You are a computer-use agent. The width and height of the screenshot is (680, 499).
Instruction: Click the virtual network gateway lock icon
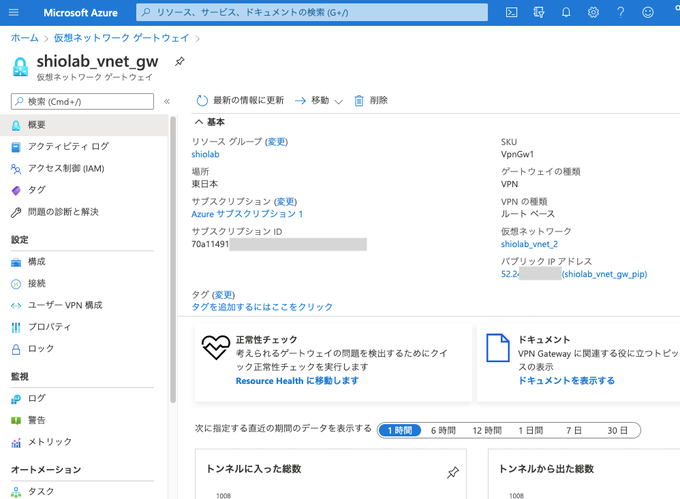coord(20,68)
